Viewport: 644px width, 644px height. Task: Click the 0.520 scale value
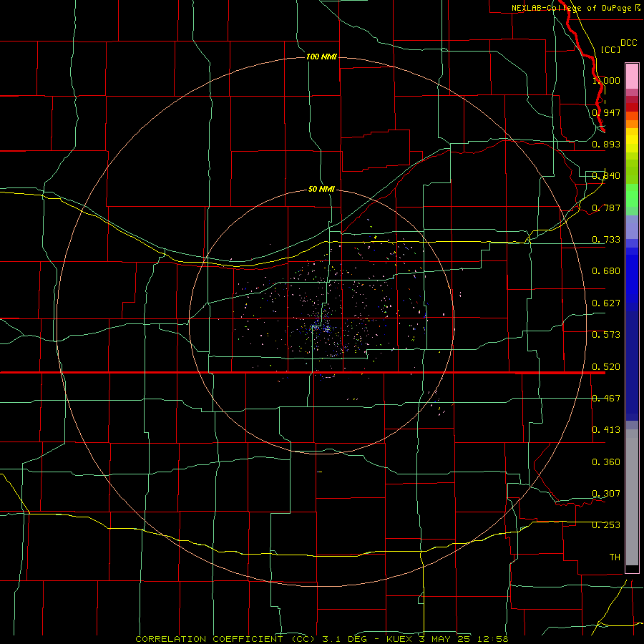point(606,367)
